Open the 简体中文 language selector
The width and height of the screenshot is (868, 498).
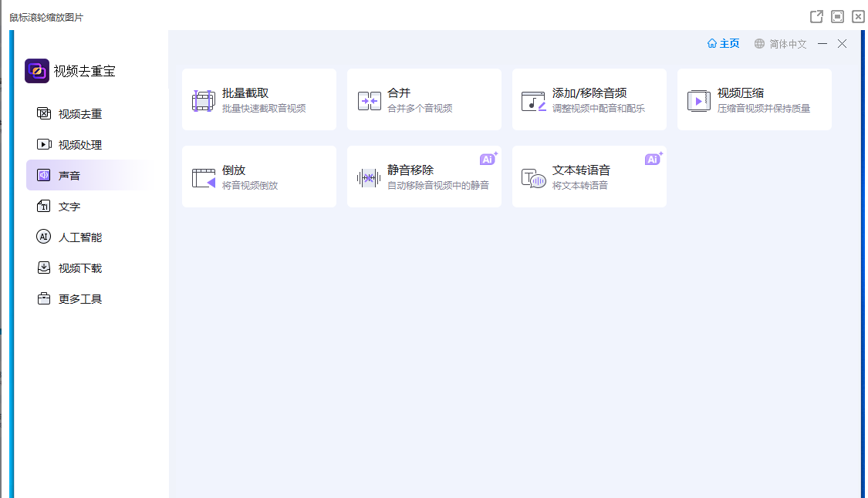point(781,44)
